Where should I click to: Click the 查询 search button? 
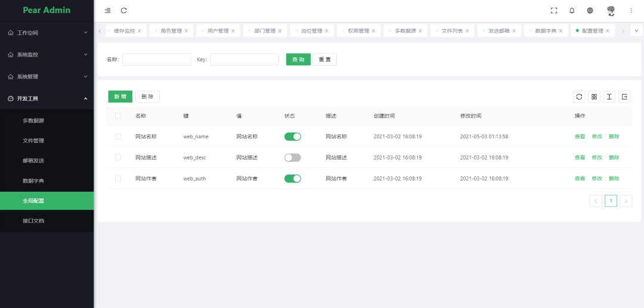tap(298, 60)
